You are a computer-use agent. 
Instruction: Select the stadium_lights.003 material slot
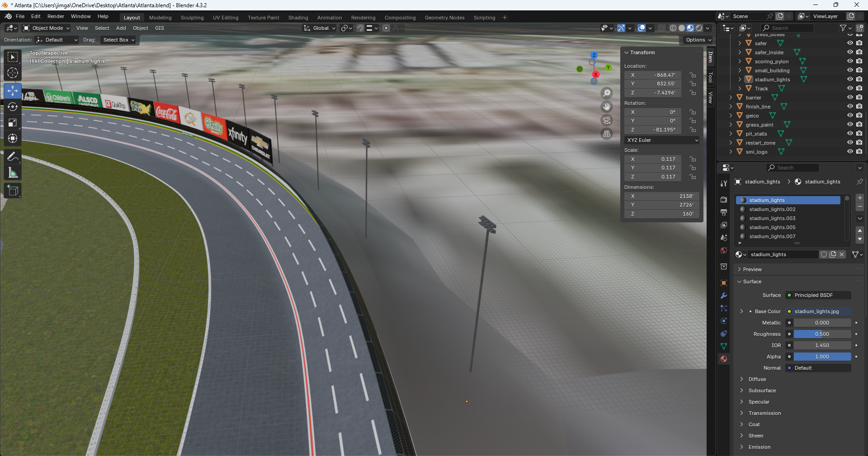(788, 218)
